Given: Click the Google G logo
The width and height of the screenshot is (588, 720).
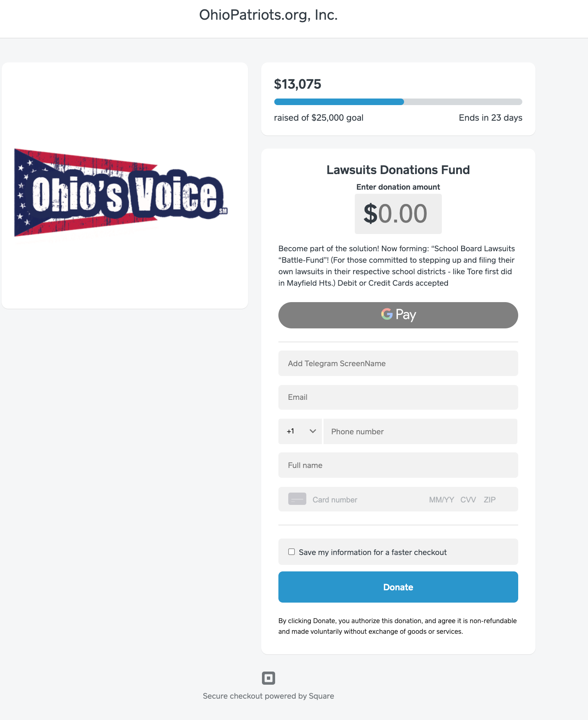Looking at the screenshot, I should click(x=387, y=314).
